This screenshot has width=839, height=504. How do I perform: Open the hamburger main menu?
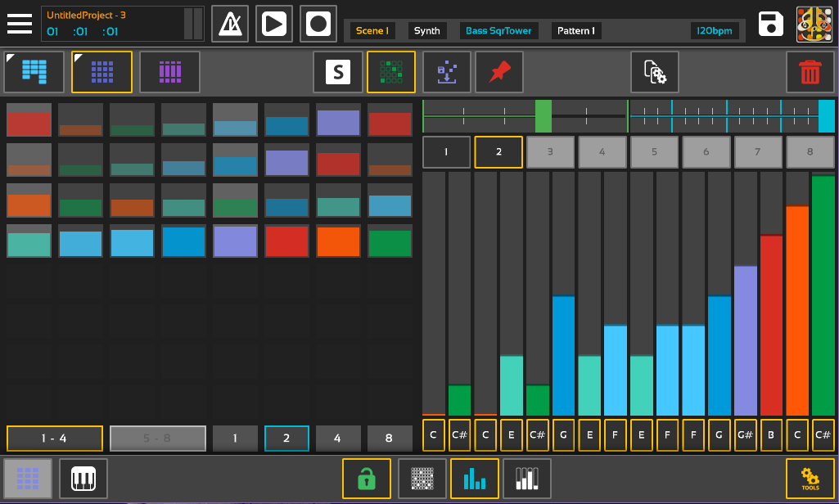[20, 24]
